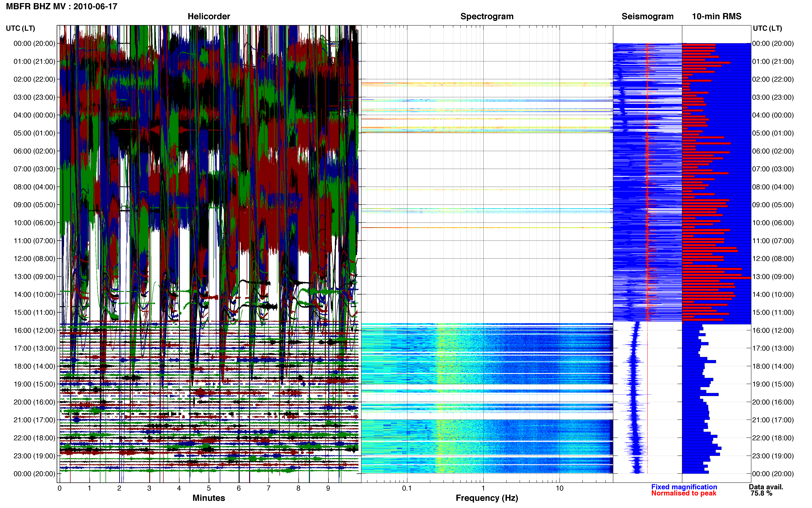Click the 'Fixed magnification' legend text

point(684,487)
